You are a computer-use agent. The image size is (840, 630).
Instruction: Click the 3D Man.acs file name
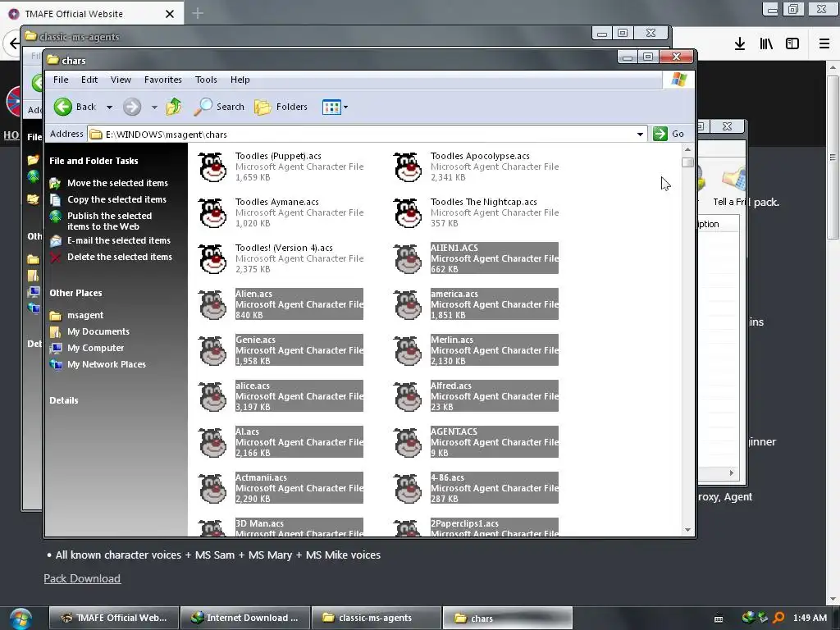pyautogui.click(x=259, y=523)
